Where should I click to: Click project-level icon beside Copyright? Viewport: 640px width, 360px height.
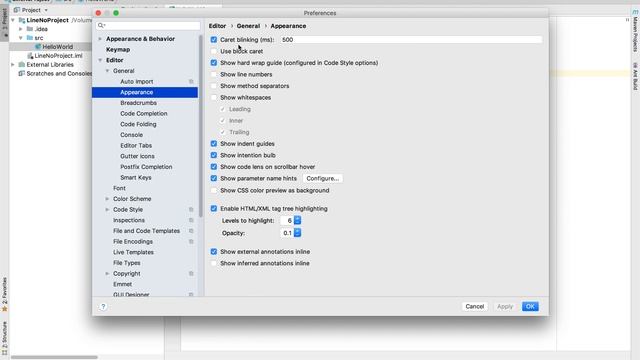[191, 273]
